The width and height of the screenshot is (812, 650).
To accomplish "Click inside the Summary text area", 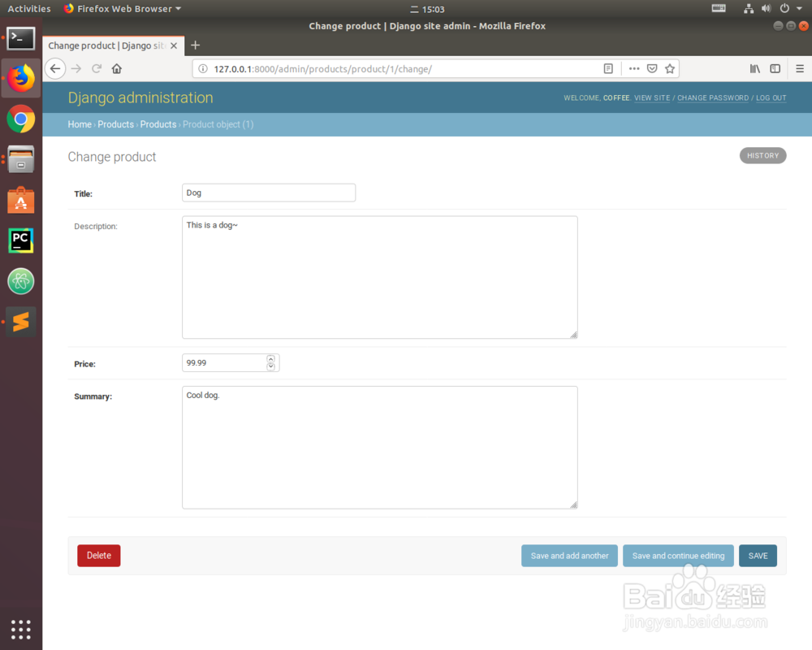I will 379,448.
